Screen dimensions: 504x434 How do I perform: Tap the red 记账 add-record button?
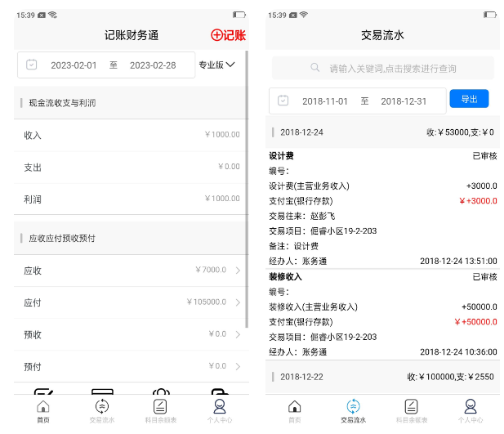228,35
